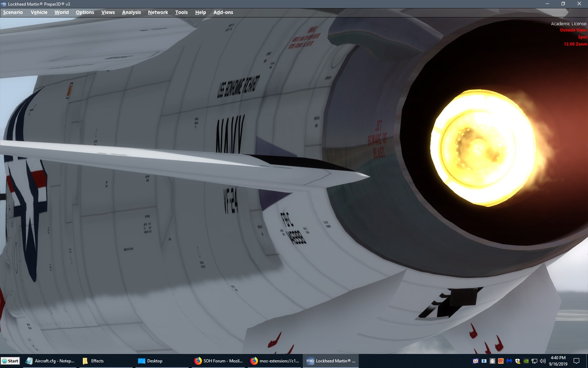Open the Options menu
Screen dimensions: 588x368
coord(85,12)
